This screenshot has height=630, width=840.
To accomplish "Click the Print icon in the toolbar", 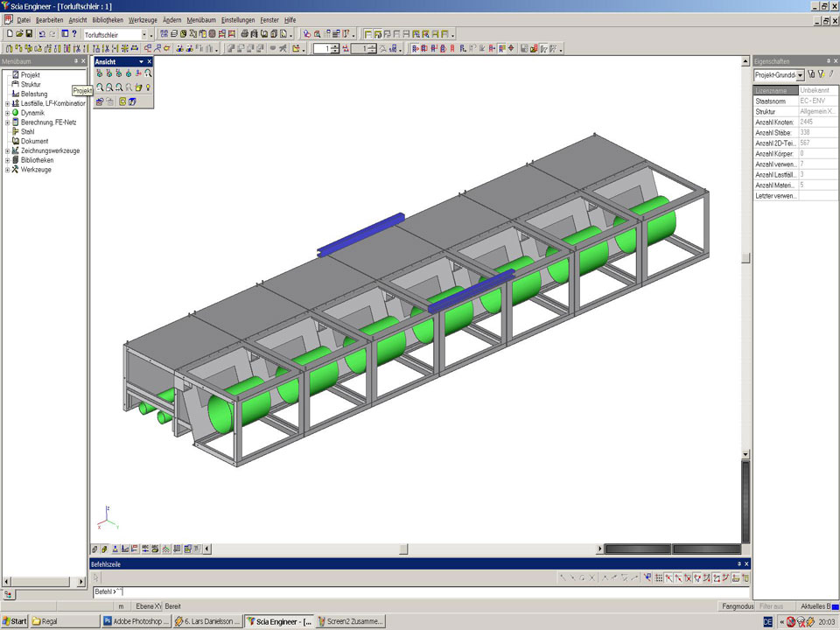I will [245, 34].
